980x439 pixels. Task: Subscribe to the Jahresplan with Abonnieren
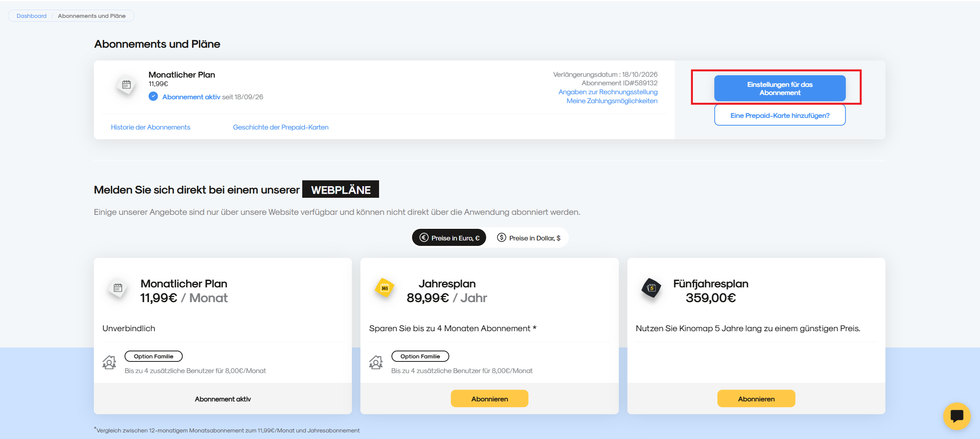click(x=490, y=399)
